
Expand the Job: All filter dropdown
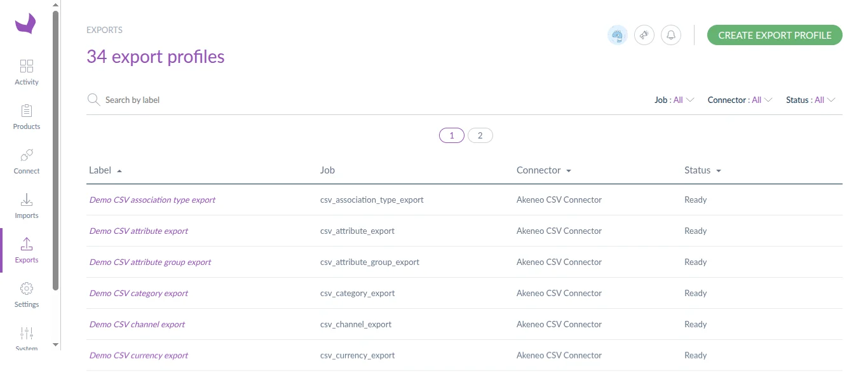(x=674, y=100)
